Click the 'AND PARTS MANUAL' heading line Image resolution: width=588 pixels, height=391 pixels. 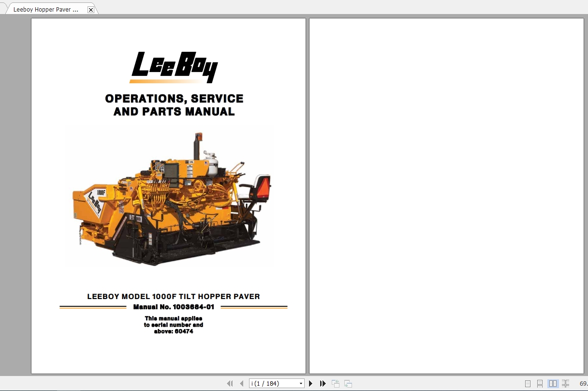click(174, 112)
